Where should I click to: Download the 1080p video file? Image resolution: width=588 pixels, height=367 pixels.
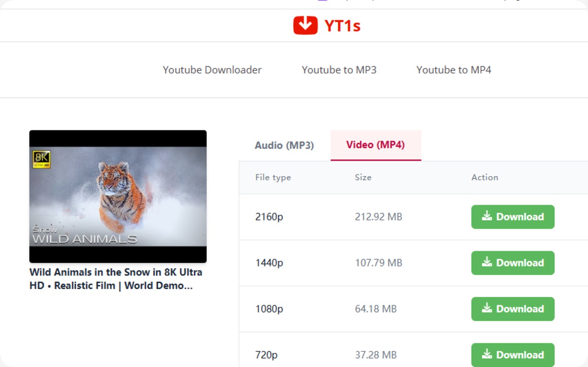coord(513,309)
